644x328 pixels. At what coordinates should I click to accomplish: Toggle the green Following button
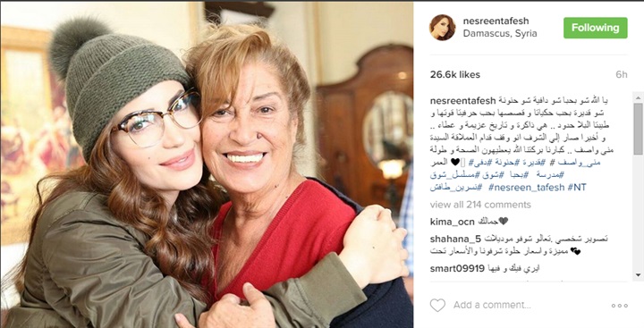point(595,28)
